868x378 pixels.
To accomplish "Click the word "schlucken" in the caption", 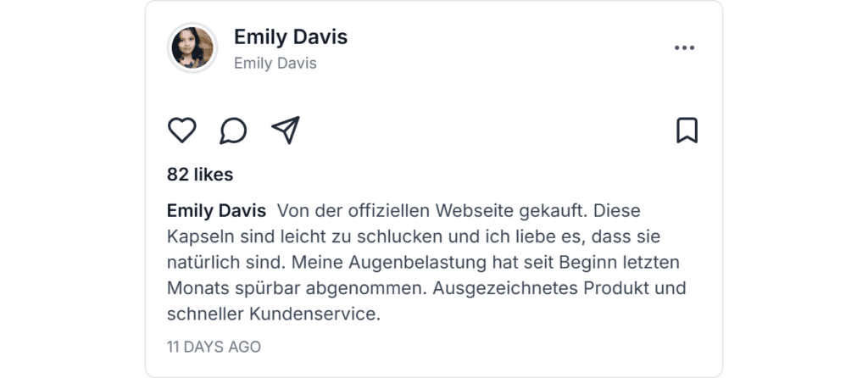I will pyautogui.click(x=395, y=236).
